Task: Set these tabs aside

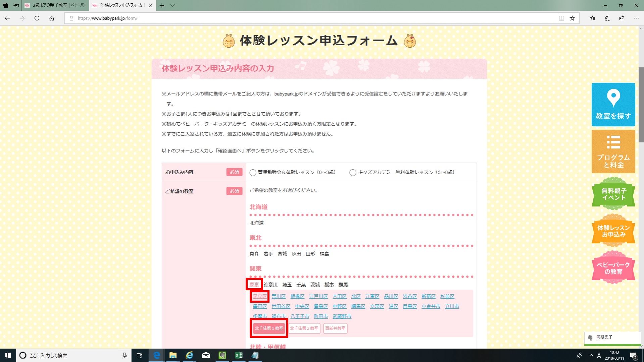Action: pos(16,5)
